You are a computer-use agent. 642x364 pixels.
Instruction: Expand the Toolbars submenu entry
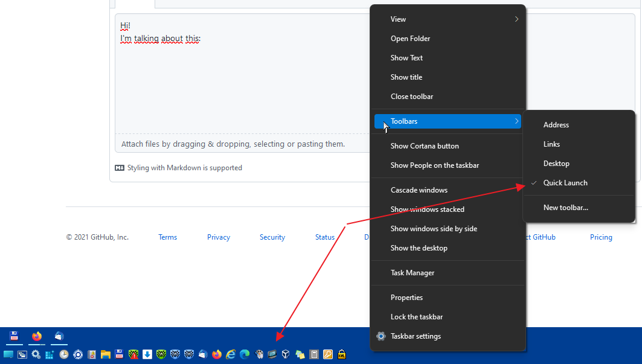448,121
